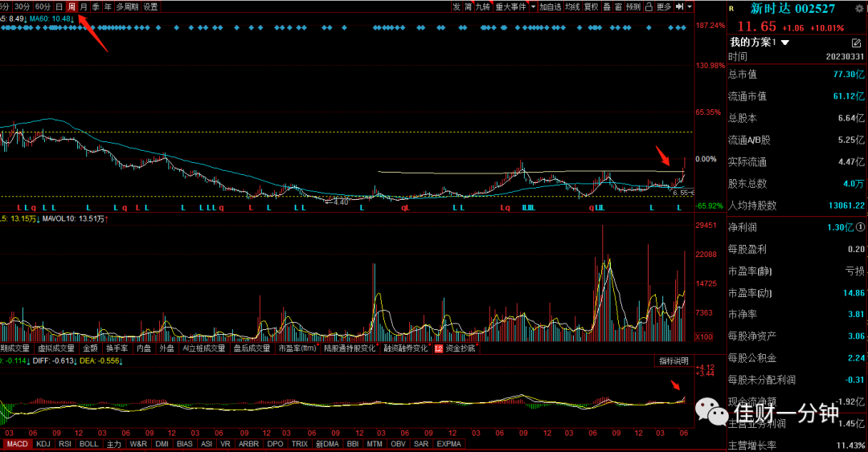Select 市盈率(ttm) tab
This screenshot has width=868, height=452.
tap(297, 348)
